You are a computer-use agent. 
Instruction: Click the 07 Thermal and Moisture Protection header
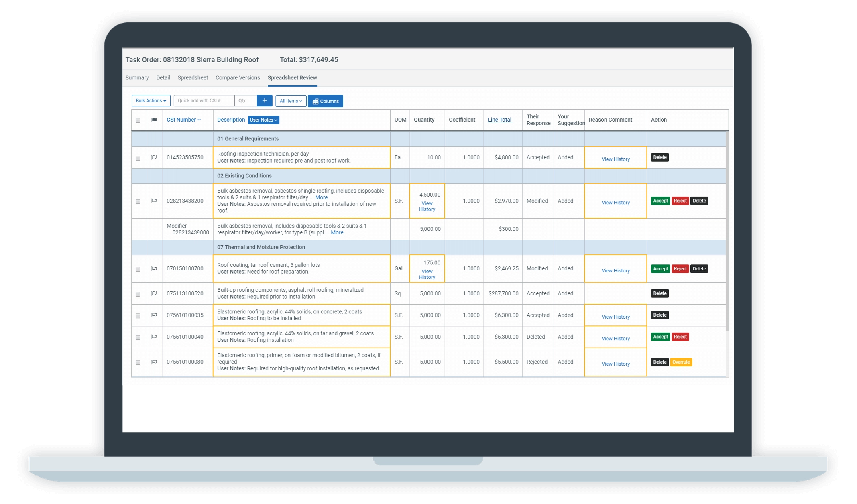[261, 247]
